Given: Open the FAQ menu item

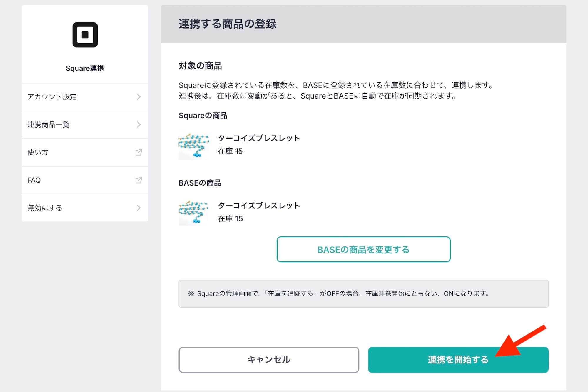Looking at the screenshot, I should point(85,180).
